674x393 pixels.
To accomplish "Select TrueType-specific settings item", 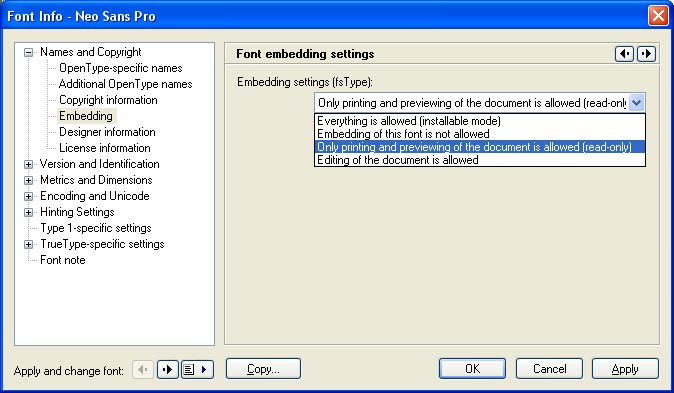I will (x=102, y=244).
